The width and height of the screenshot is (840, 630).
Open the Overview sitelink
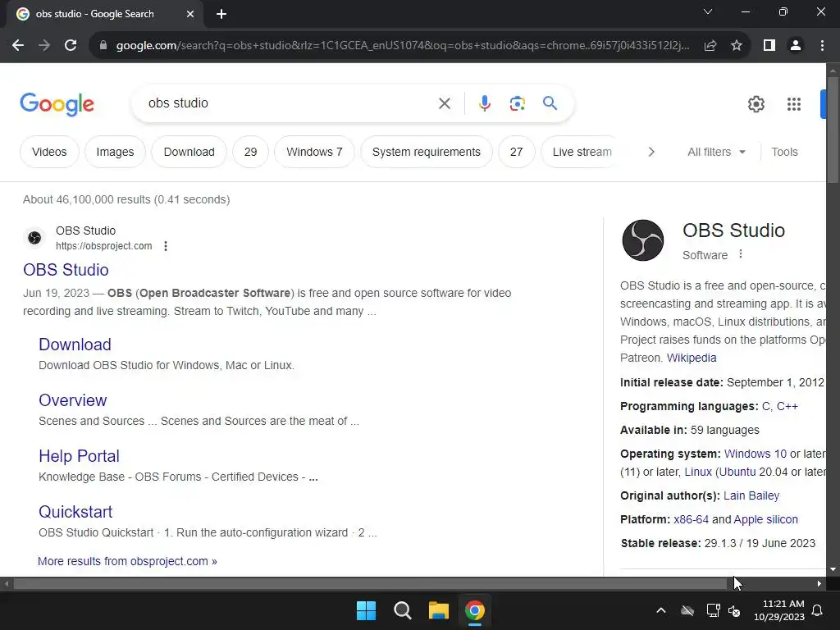[73, 400]
